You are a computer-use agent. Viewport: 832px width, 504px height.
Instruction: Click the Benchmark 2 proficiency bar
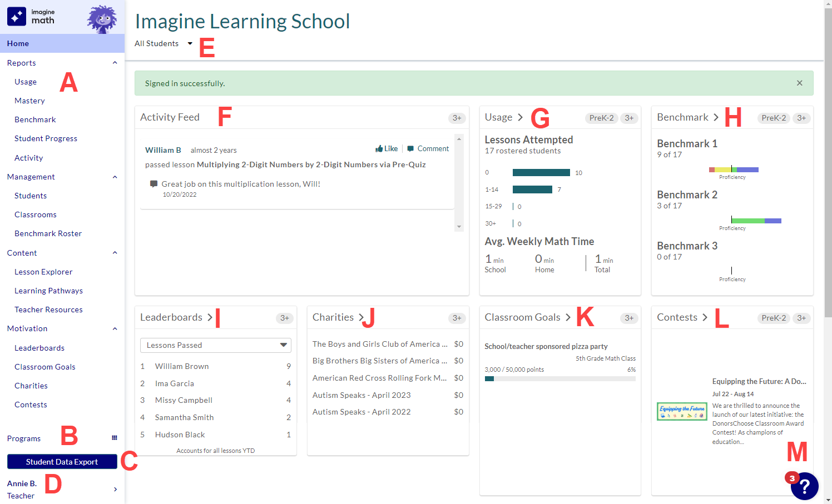[x=756, y=221]
